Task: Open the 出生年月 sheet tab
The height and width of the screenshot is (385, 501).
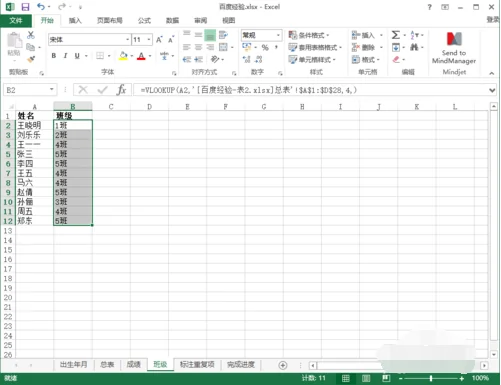Action: (73, 365)
